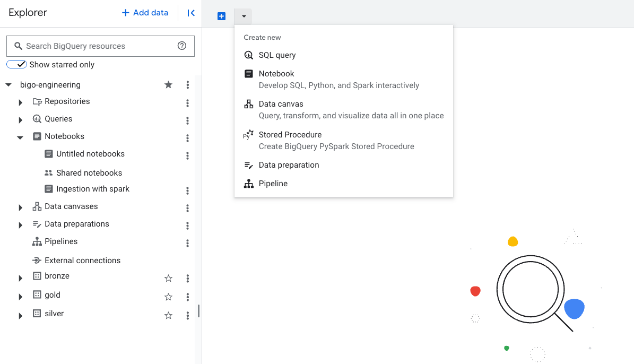Open silver dataset actions menu
The height and width of the screenshot is (364, 634).
tap(188, 316)
